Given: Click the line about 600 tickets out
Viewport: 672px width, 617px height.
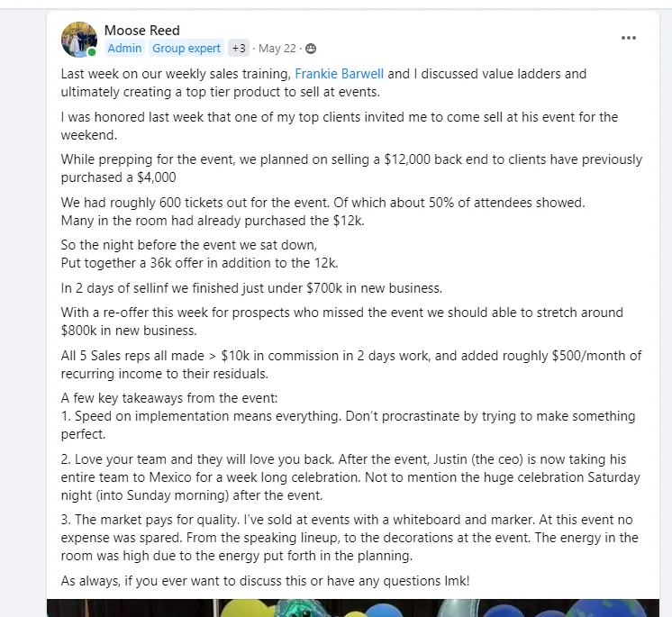Looking at the screenshot, I should pyautogui.click(x=322, y=203).
